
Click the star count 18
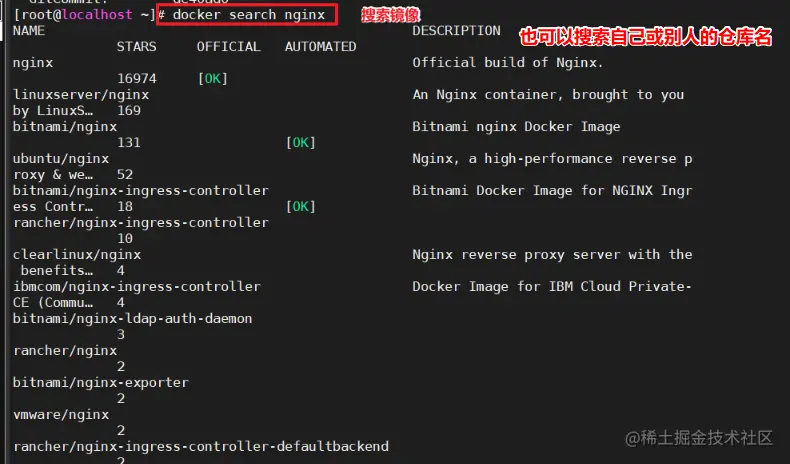point(125,207)
